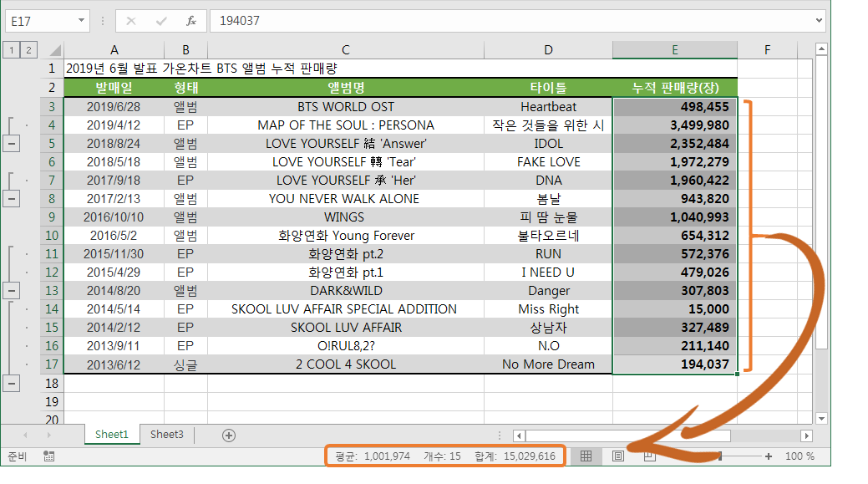This screenshot has height=484, width=868.
Task: Click horizontal scrollbar left arrow
Action: coord(519,436)
